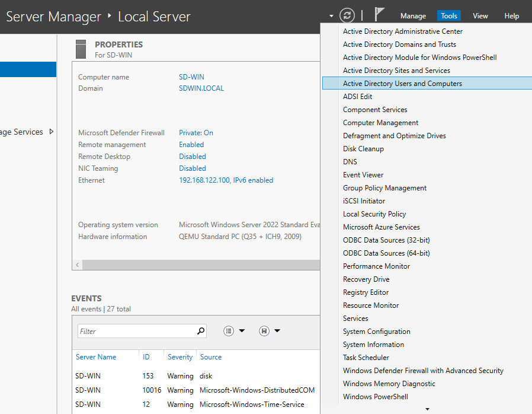Click the properties horizontal scrollbar track
This screenshot has width=532, height=414.
coord(201,265)
